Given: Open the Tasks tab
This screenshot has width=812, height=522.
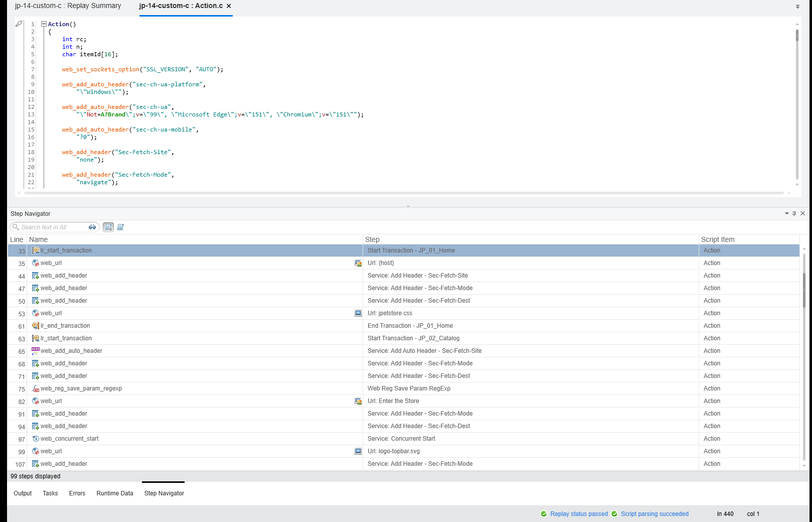Looking at the screenshot, I should point(50,493).
